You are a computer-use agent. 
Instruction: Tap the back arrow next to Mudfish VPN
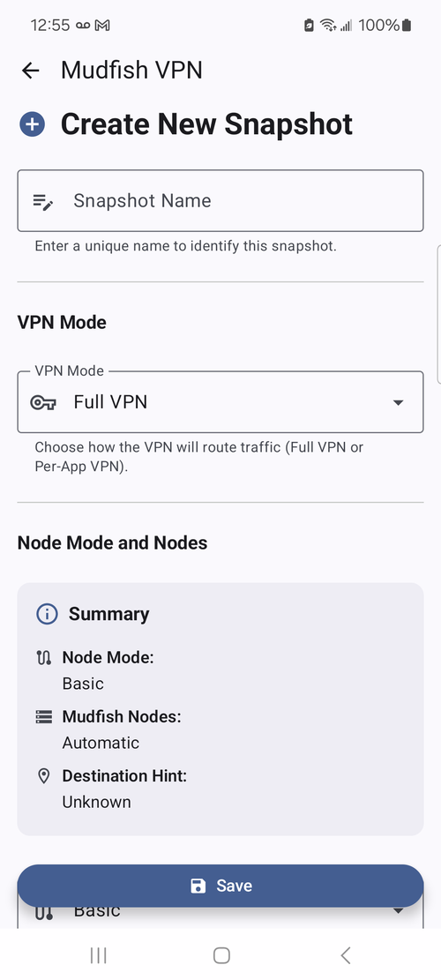(x=30, y=71)
